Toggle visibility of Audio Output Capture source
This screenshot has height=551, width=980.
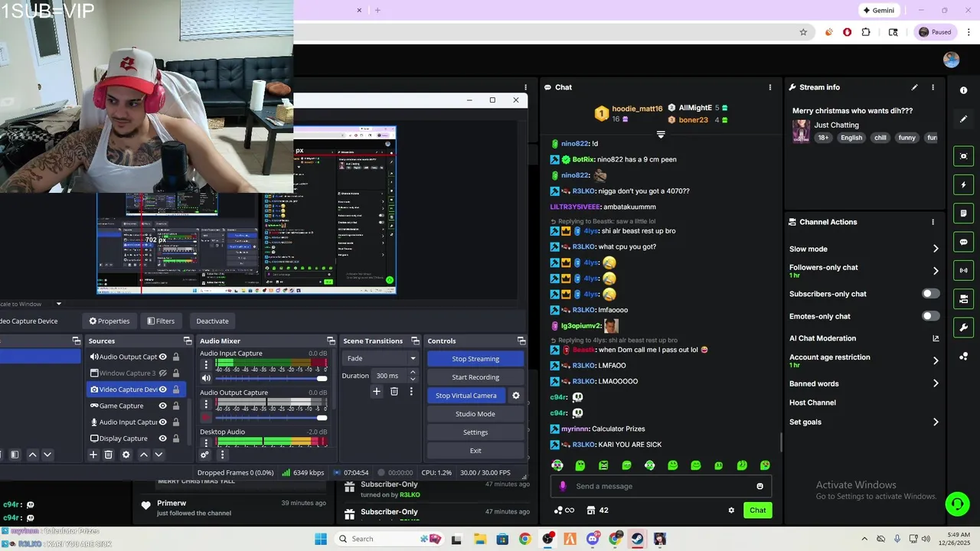pyautogui.click(x=163, y=357)
